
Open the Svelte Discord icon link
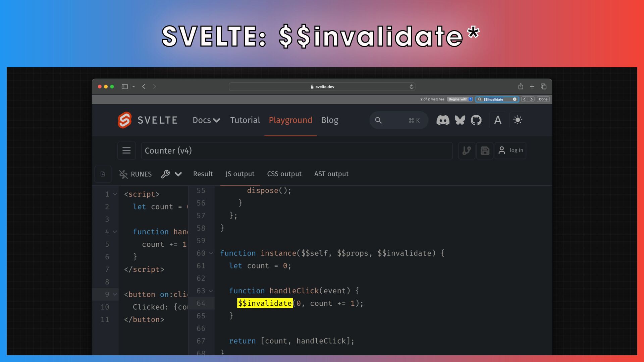[x=443, y=120]
